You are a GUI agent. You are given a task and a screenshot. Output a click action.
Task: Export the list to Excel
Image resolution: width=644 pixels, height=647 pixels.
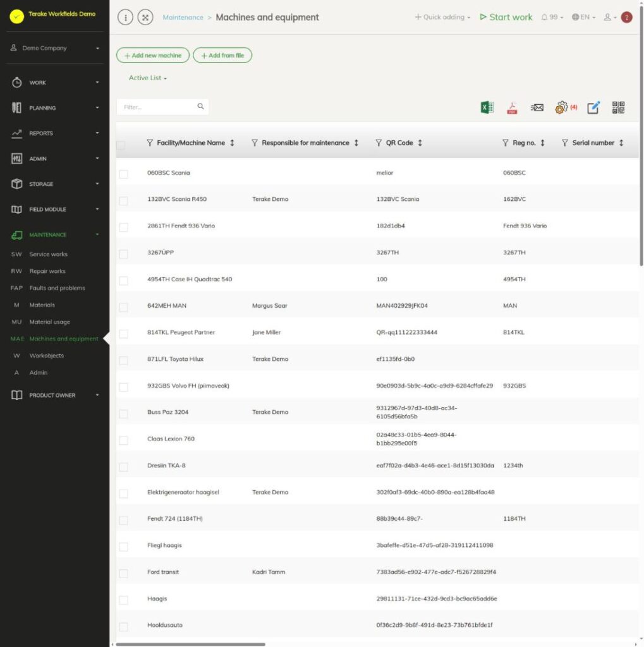(487, 107)
